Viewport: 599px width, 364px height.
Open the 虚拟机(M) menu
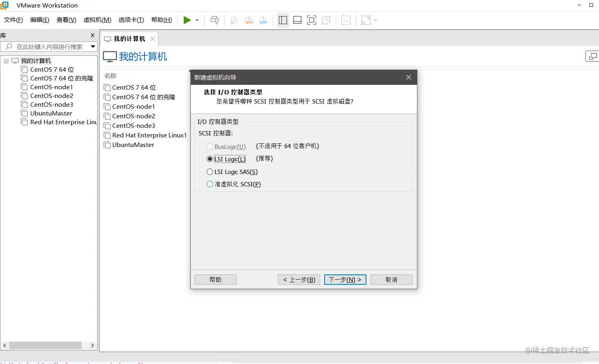(x=98, y=20)
